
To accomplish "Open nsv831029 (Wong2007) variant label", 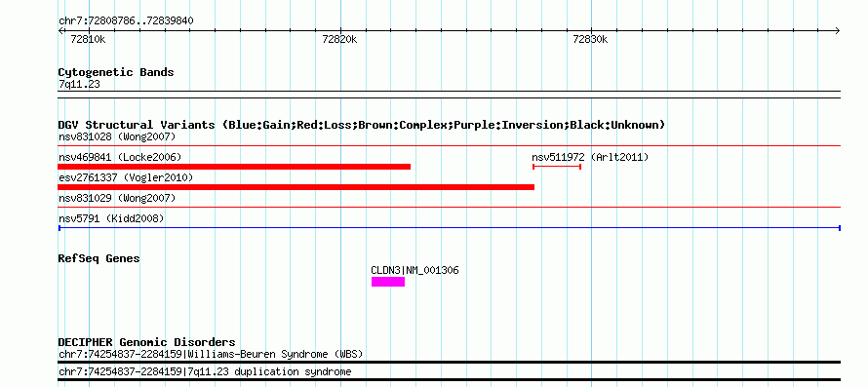I will (117, 198).
